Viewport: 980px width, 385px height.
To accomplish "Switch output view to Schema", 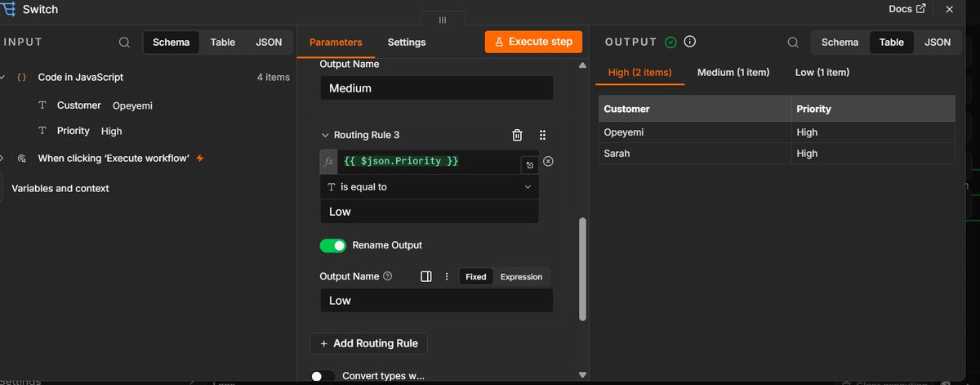I will [840, 43].
